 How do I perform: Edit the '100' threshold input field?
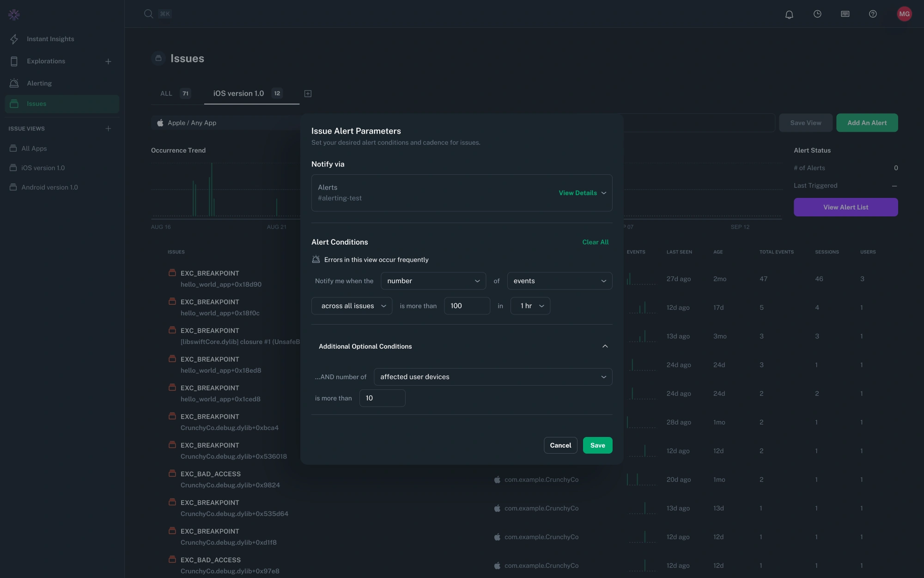coord(467,306)
